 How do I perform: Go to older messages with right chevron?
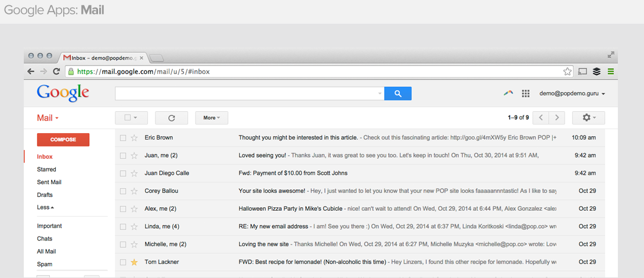coord(557,118)
